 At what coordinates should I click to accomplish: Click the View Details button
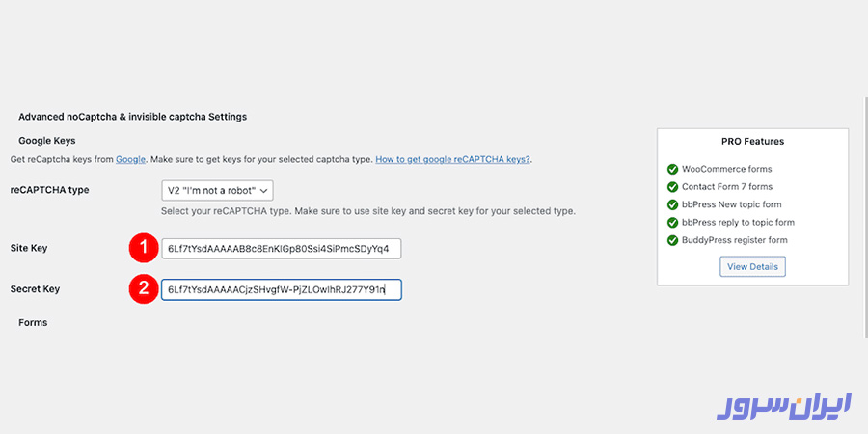[x=752, y=266]
